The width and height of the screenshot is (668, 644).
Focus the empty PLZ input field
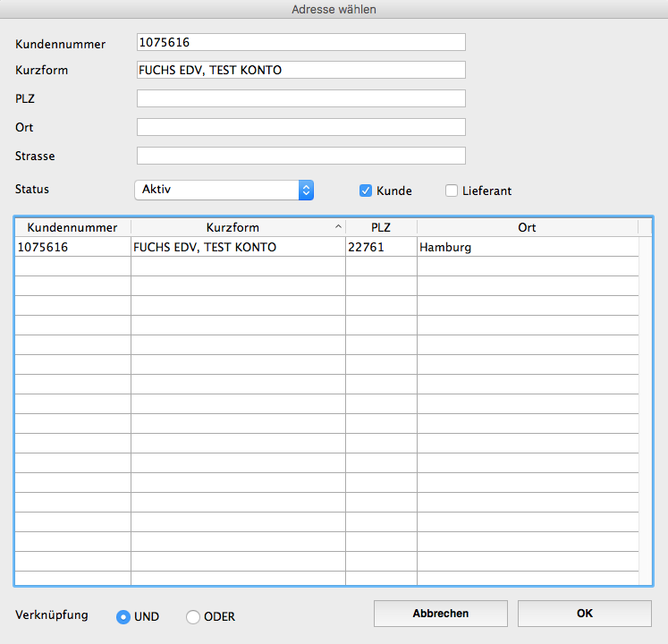coord(300,98)
